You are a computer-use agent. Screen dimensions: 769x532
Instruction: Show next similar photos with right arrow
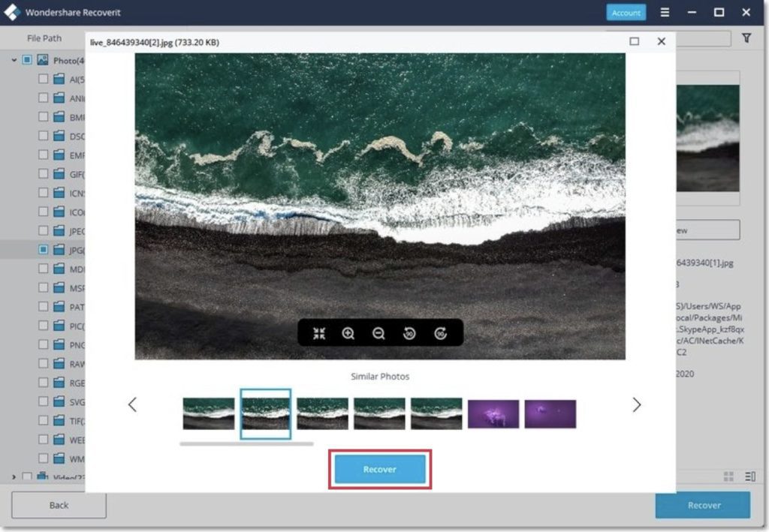click(637, 404)
